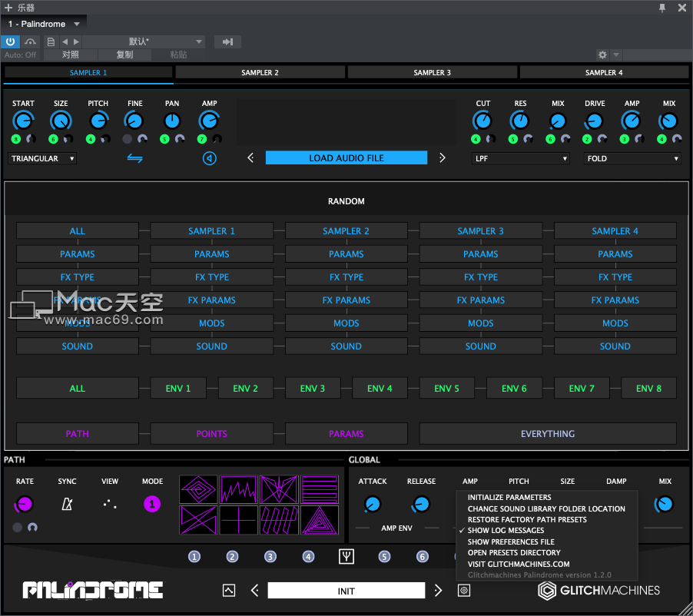Select the jagged waveform path preset

[x=239, y=489]
